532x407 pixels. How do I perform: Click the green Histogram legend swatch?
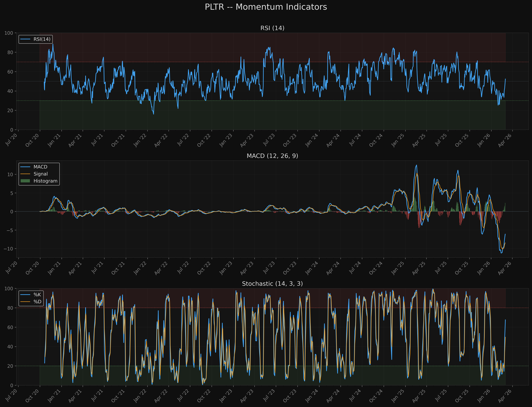point(25,181)
